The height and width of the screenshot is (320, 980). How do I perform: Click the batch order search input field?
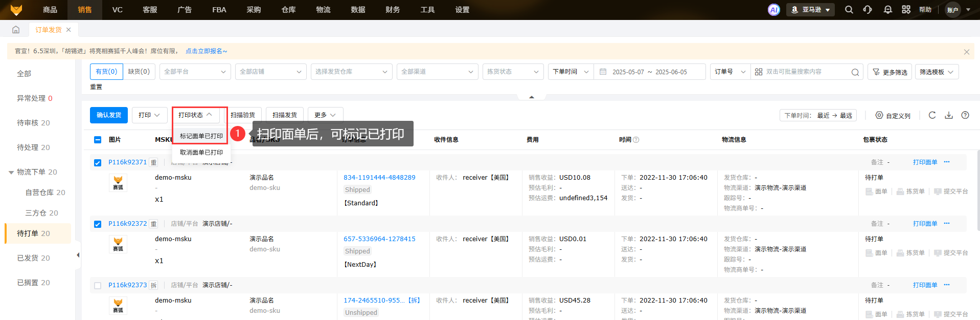coord(807,72)
